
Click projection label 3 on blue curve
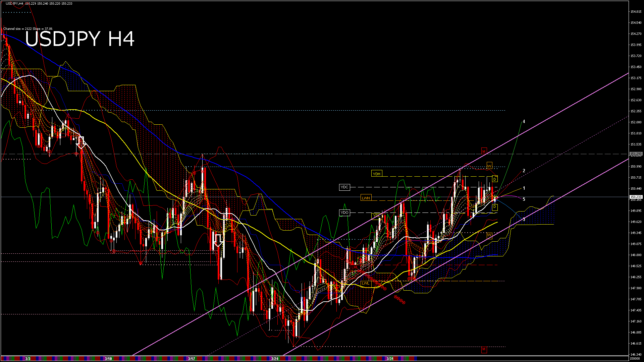[x=524, y=220]
